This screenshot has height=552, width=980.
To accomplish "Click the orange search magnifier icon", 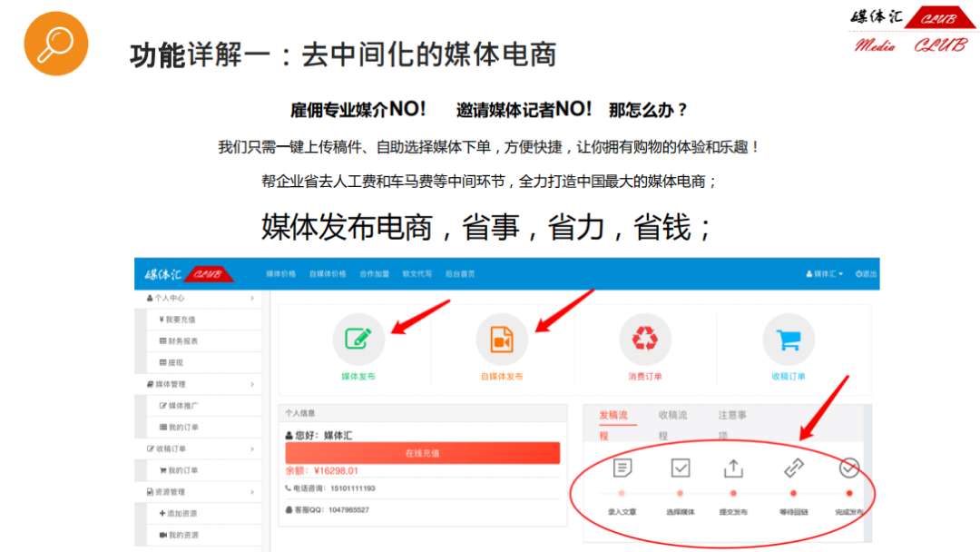I will tap(55, 44).
